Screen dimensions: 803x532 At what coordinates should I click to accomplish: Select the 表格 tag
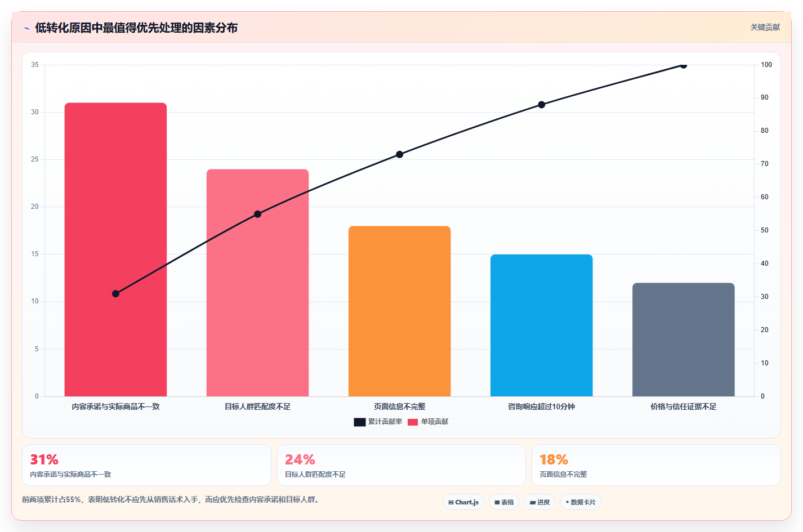pyautogui.click(x=504, y=502)
